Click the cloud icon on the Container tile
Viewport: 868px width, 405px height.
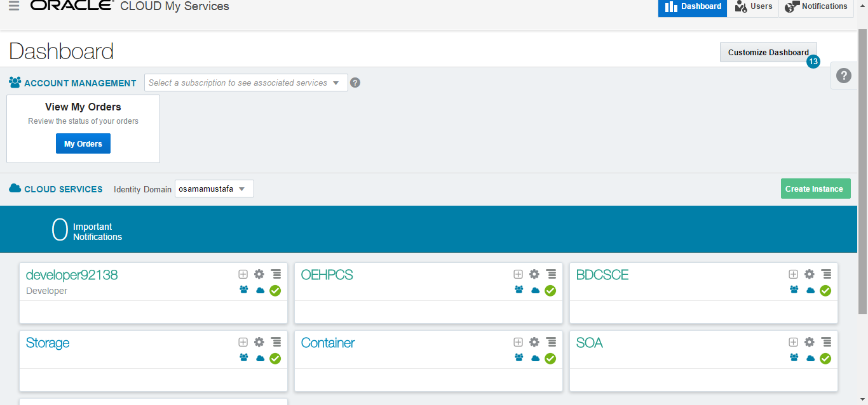(534, 358)
